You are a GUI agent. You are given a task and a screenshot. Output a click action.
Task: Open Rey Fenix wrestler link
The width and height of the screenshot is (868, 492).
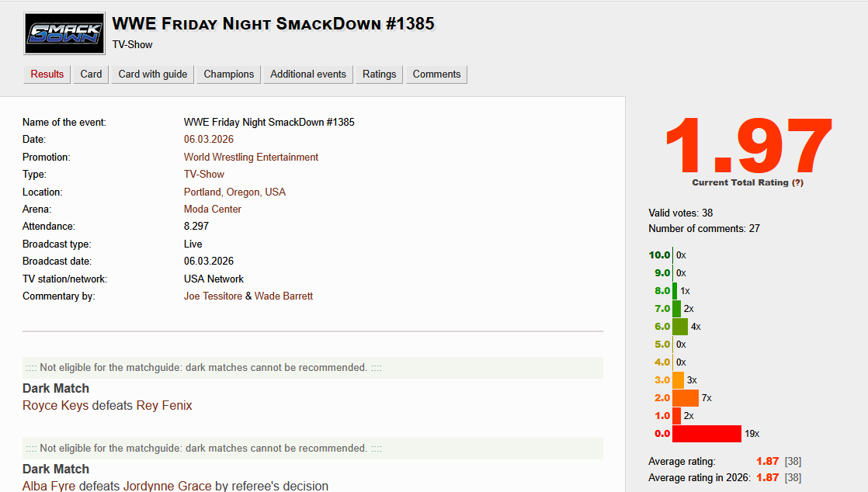(x=164, y=406)
